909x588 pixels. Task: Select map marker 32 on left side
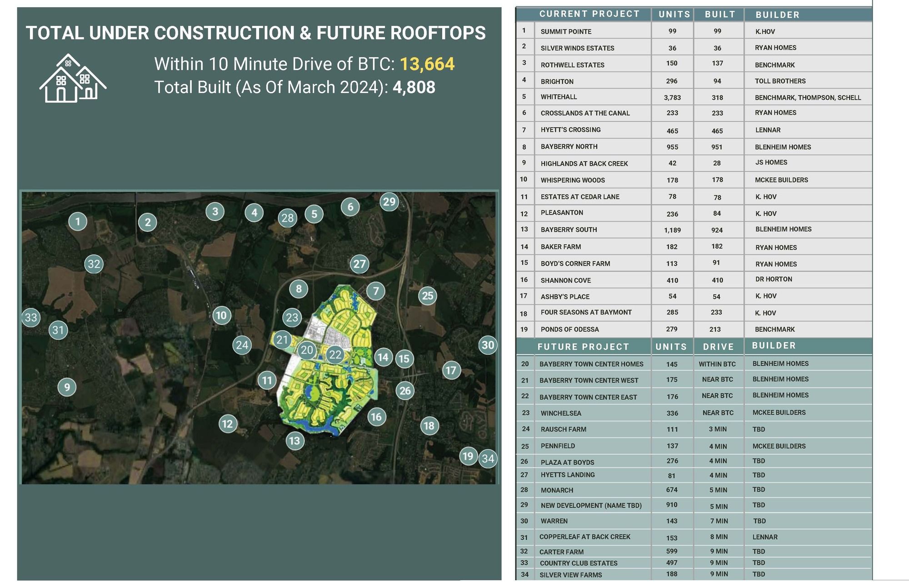[94, 264]
